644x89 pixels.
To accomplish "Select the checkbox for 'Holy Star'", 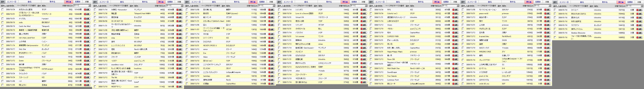I will (2, 49).
